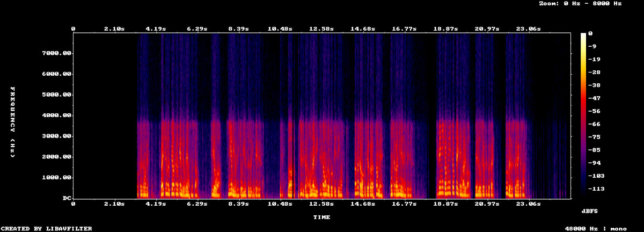Click 20.97s on the bottom time axis

tap(487, 204)
